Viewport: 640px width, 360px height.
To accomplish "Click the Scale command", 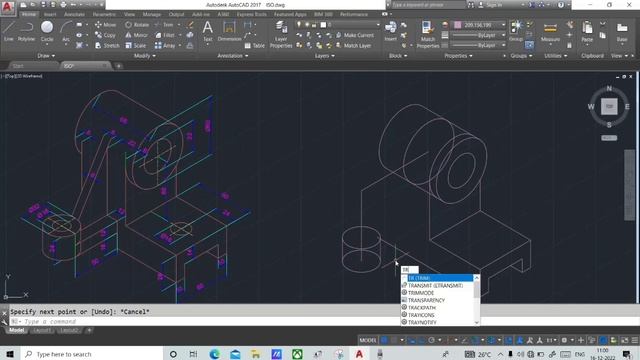I will 136,45.
